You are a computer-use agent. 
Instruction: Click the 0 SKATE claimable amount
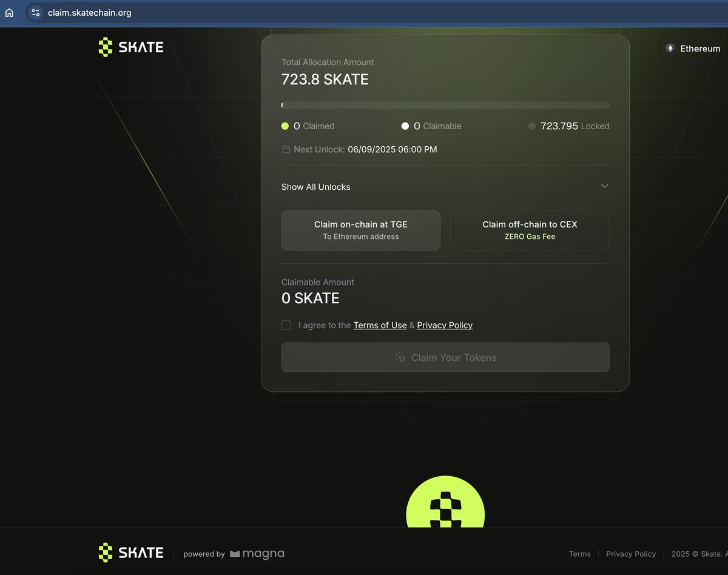pos(311,298)
